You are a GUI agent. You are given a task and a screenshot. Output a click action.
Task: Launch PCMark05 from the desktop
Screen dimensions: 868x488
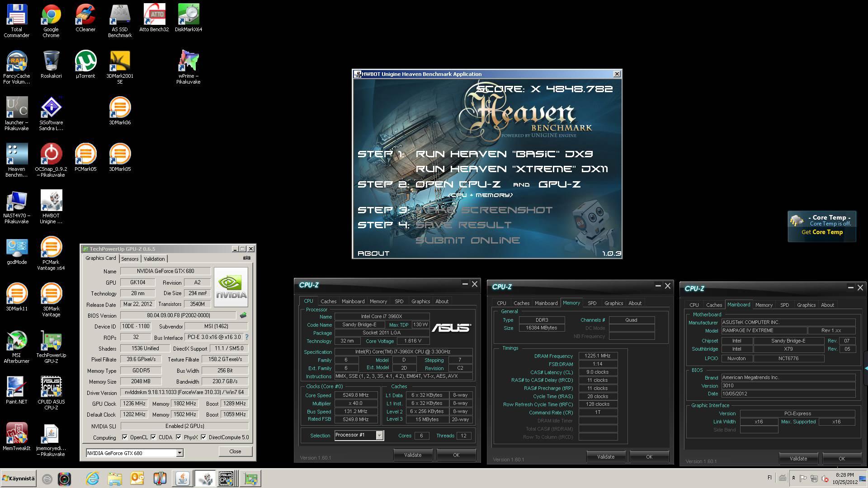85,158
